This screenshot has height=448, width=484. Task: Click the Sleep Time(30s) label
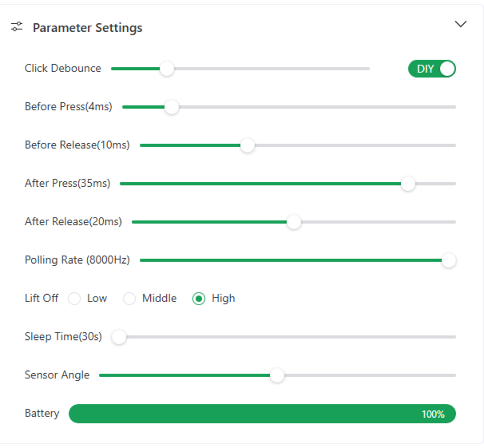coord(63,336)
